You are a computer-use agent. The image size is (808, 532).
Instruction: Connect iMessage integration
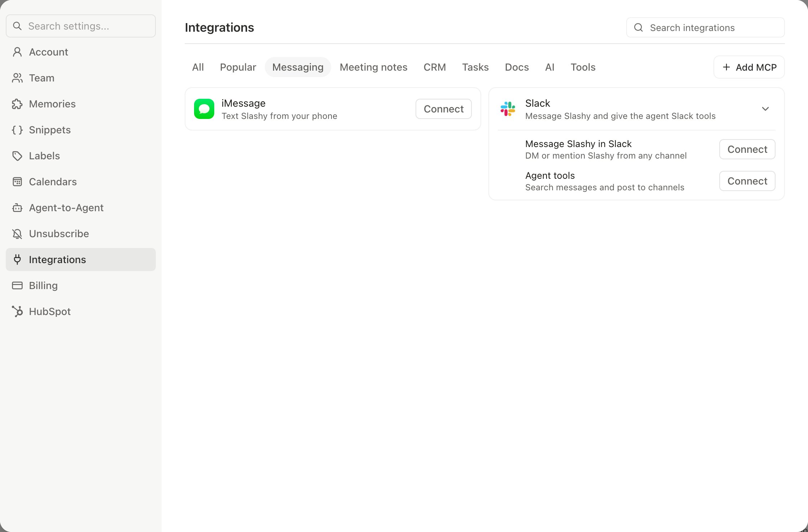(444, 109)
